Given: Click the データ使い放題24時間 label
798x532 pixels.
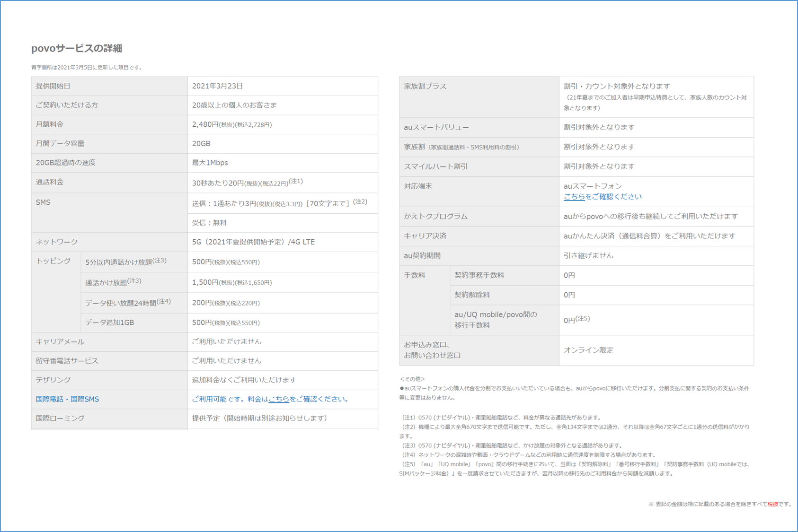Looking at the screenshot, I should (128, 302).
